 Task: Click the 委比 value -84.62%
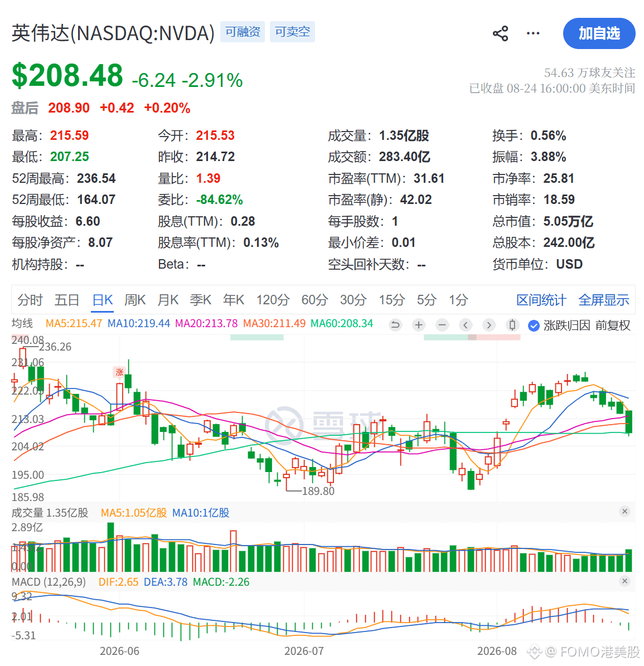point(219,200)
